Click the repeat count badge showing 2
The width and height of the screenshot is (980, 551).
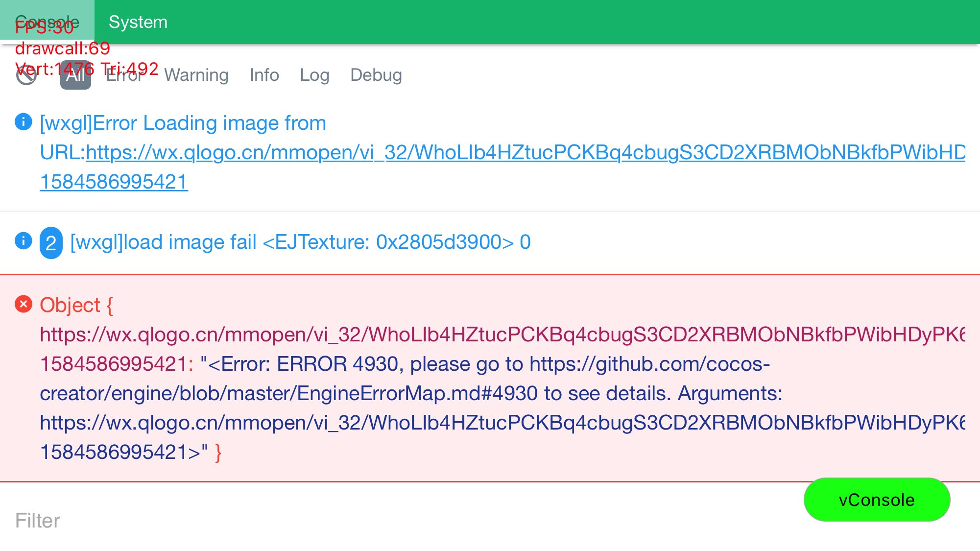(51, 243)
